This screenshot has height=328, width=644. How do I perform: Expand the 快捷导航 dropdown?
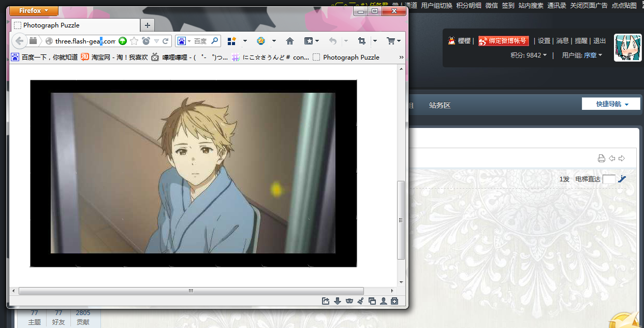tap(611, 104)
